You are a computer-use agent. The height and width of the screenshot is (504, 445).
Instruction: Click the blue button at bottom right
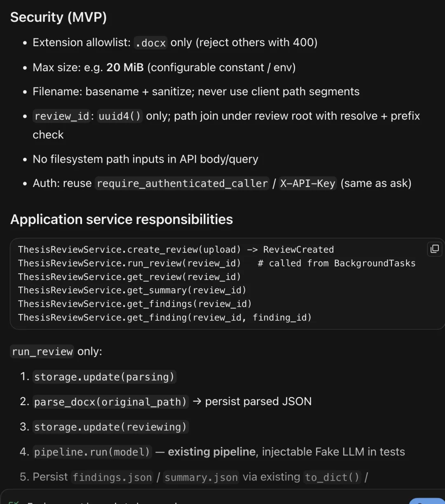point(427,501)
